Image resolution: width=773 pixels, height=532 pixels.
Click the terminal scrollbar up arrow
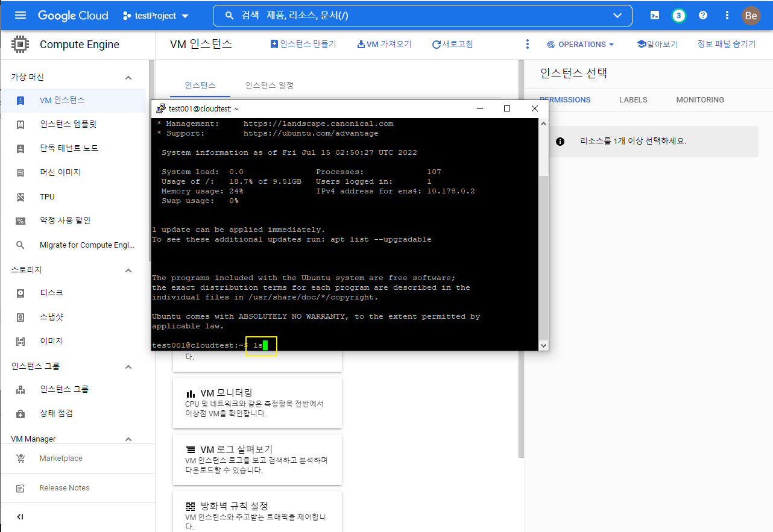click(544, 123)
